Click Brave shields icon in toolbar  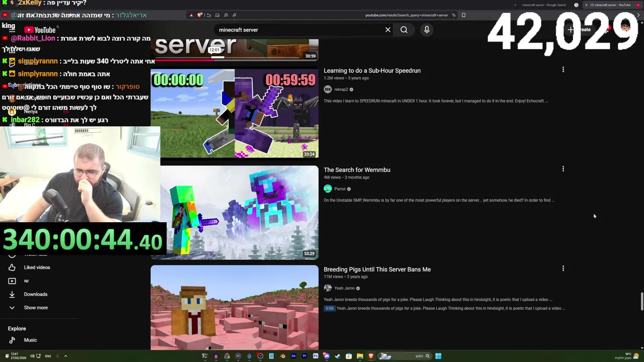coord(200,15)
